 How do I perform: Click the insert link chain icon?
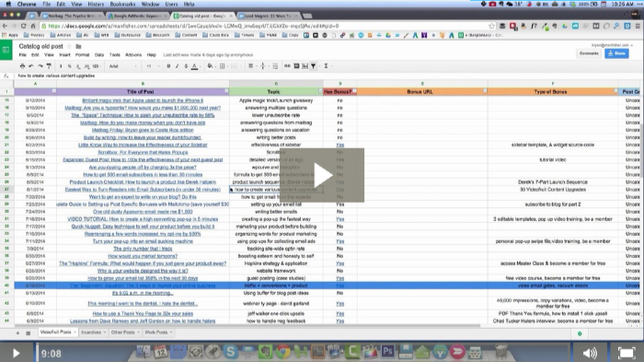click(x=287, y=65)
